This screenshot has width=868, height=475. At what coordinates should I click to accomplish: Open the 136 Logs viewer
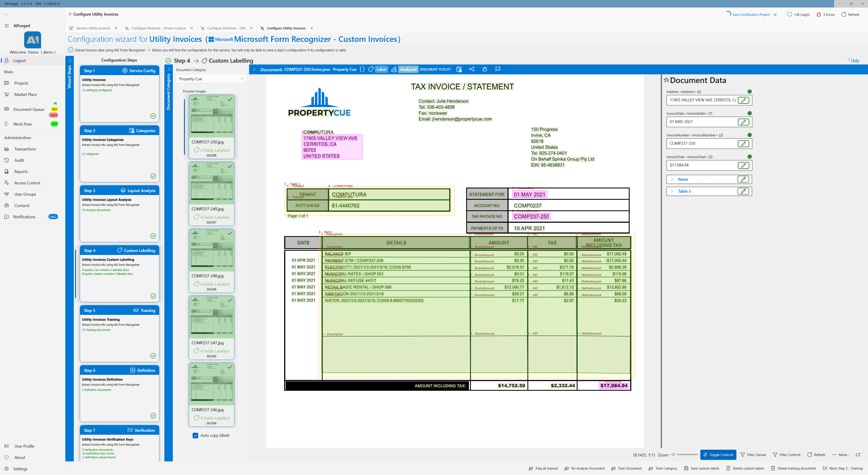798,14
